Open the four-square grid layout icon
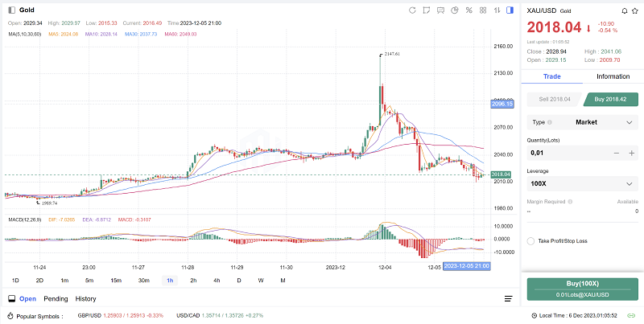This screenshot has width=644, height=324. pyautogui.click(x=482, y=10)
